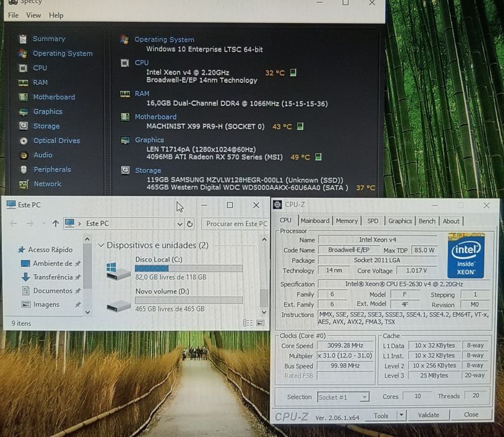Viewport: 504px width, 437px height.
Task: Click the Operating System heading in Speccy summary
Action: [x=164, y=39]
